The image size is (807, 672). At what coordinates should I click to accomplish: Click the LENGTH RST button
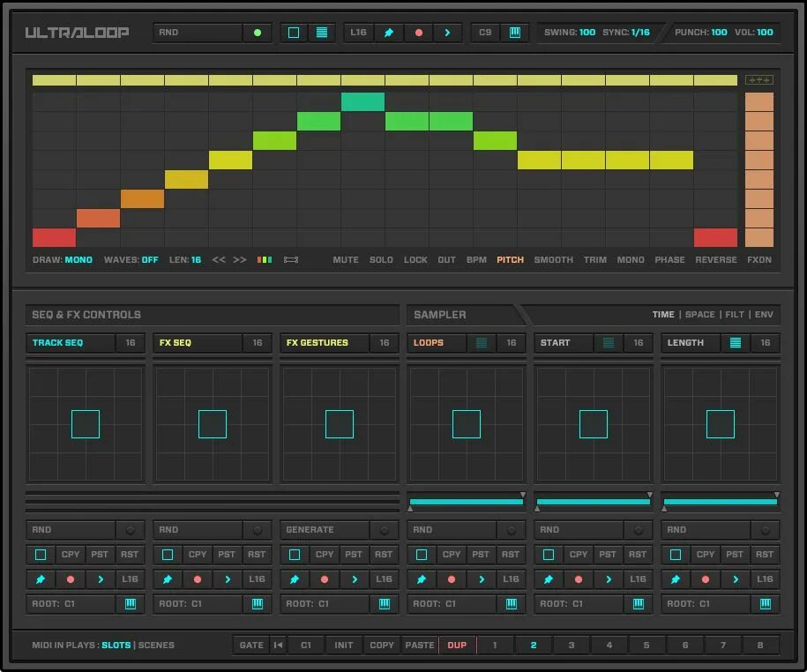tap(765, 555)
